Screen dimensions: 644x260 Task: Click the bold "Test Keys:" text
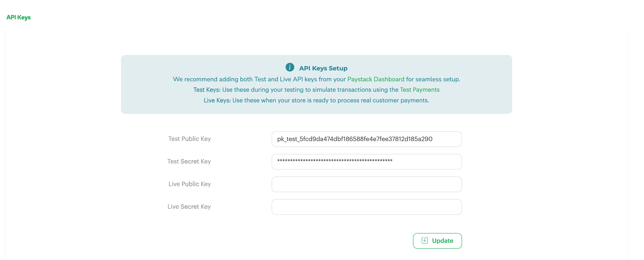click(x=207, y=90)
